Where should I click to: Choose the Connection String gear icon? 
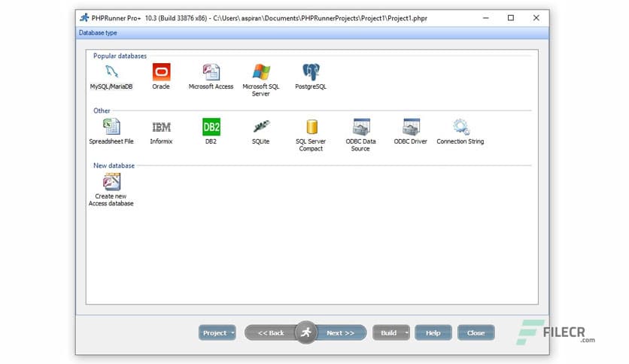[x=461, y=126]
